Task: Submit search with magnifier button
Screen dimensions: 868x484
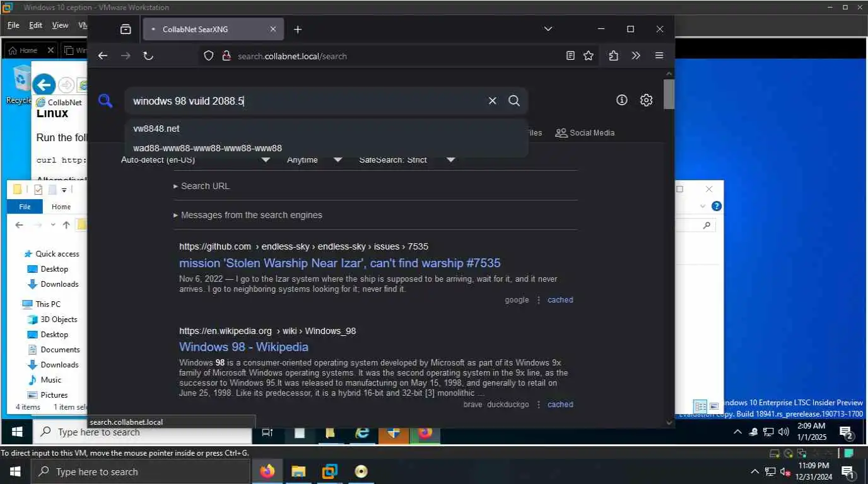Action: point(514,101)
